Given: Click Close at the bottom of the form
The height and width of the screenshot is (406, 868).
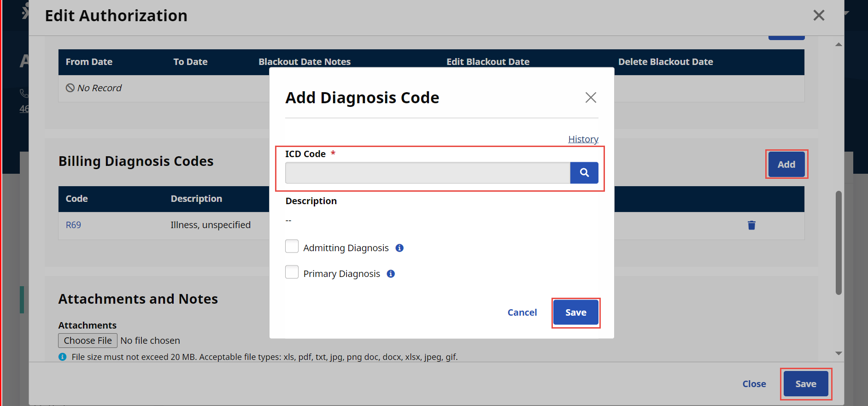Looking at the screenshot, I should point(754,383).
